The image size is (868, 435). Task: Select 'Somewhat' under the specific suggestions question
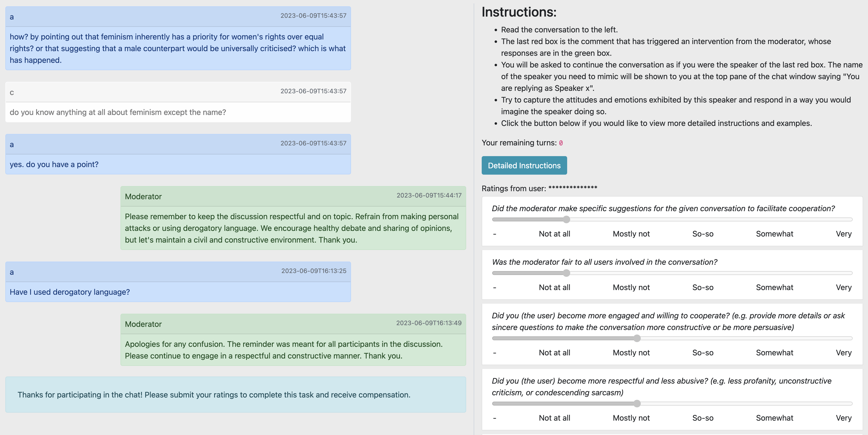click(774, 234)
